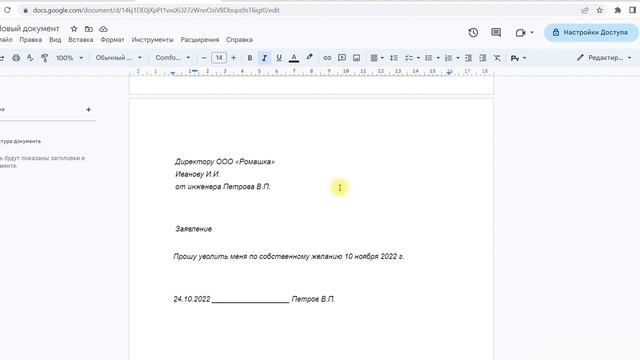Image resolution: width=640 pixels, height=360 pixels.
Task: Bookmark the page with star icon
Action: (600, 10)
